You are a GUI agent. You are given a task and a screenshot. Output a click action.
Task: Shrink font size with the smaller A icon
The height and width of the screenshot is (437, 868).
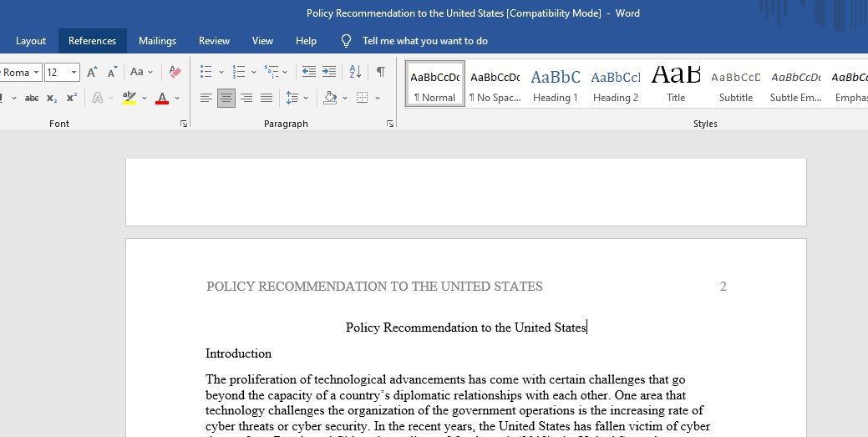click(113, 72)
